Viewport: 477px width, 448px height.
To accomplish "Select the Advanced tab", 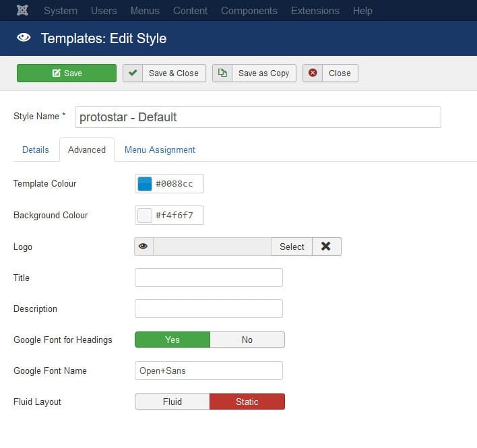I will pos(87,150).
